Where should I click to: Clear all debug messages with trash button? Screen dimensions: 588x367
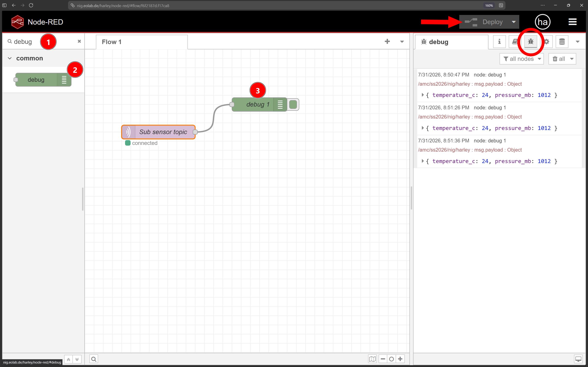pyautogui.click(x=559, y=59)
